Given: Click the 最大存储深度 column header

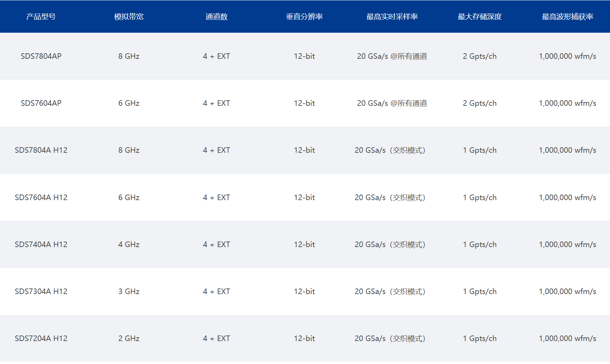Looking at the screenshot, I should point(479,17).
